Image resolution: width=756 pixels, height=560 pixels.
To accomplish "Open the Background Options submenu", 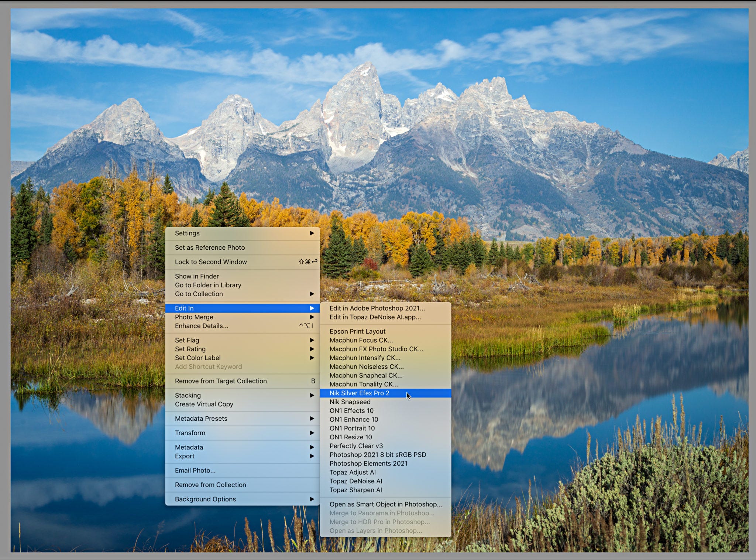I will (243, 499).
